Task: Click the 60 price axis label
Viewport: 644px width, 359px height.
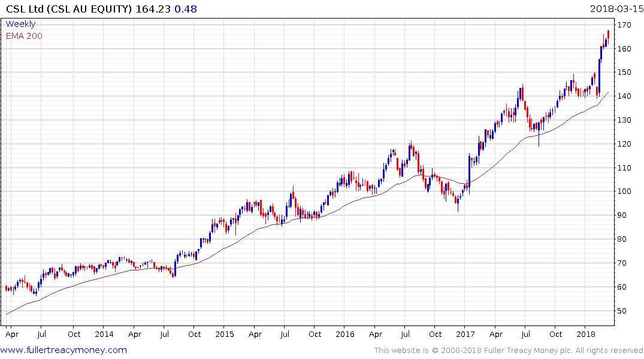Action: point(622,287)
